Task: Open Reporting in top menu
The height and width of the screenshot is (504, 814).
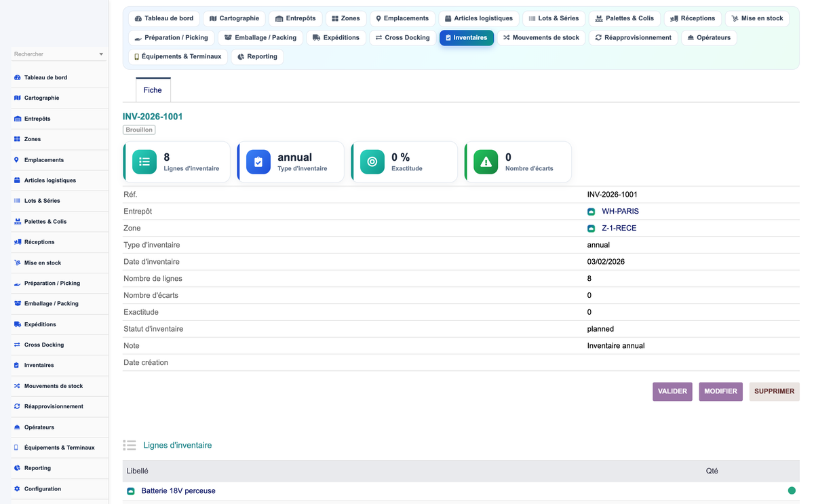Action: pos(257,56)
